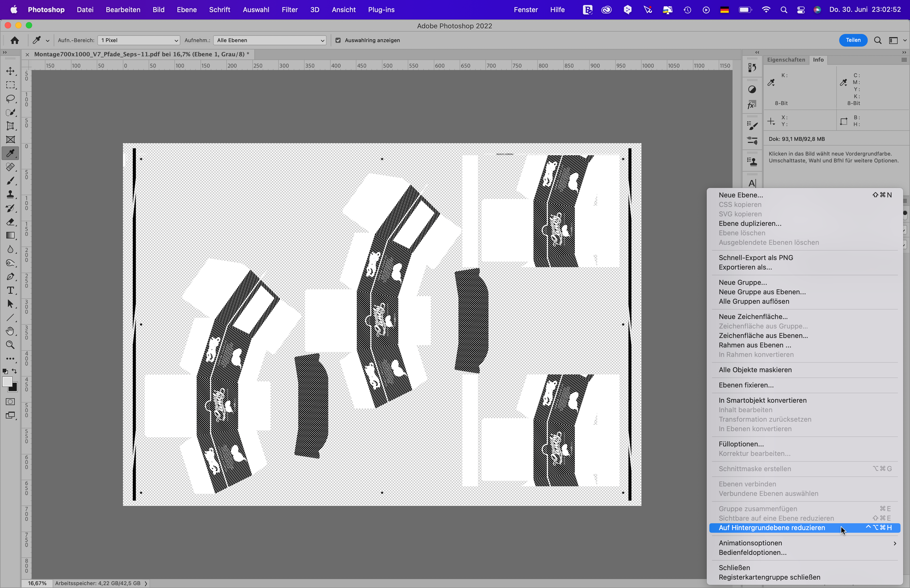Open the Styles fx panel icon

click(752, 104)
